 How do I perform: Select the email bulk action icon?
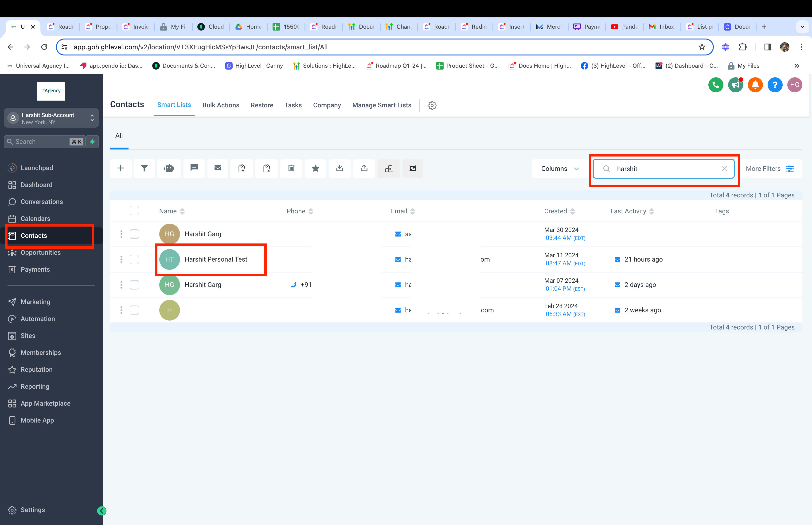[x=218, y=168]
